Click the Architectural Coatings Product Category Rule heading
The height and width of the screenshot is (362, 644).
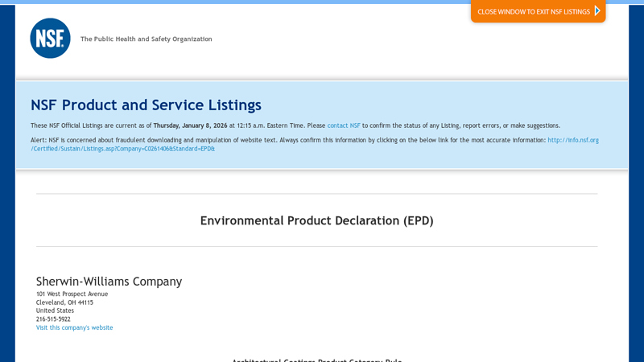(316, 360)
